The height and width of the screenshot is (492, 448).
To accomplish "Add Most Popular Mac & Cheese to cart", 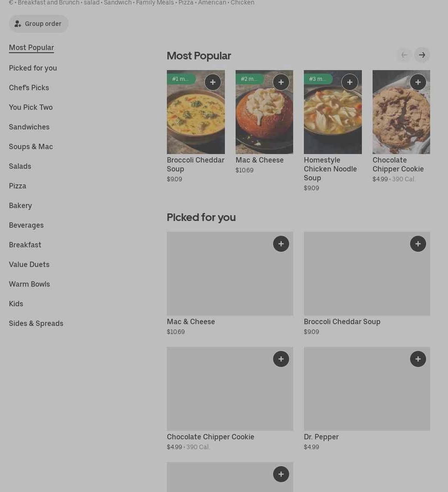I will click(x=281, y=82).
